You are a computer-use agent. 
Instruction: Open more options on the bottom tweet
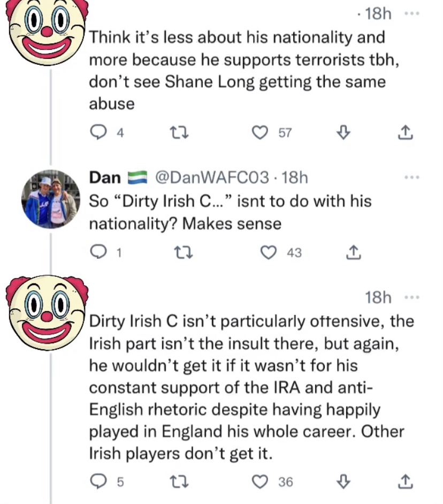412,297
